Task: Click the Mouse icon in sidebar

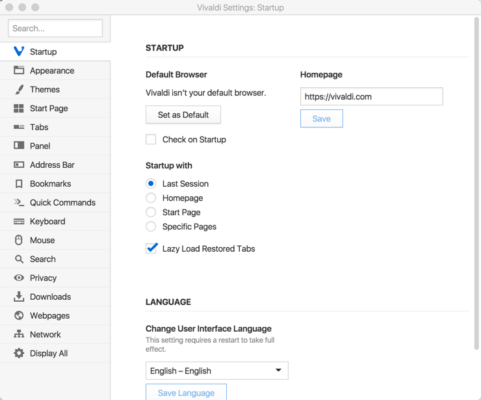Action: pyautogui.click(x=19, y=240)
